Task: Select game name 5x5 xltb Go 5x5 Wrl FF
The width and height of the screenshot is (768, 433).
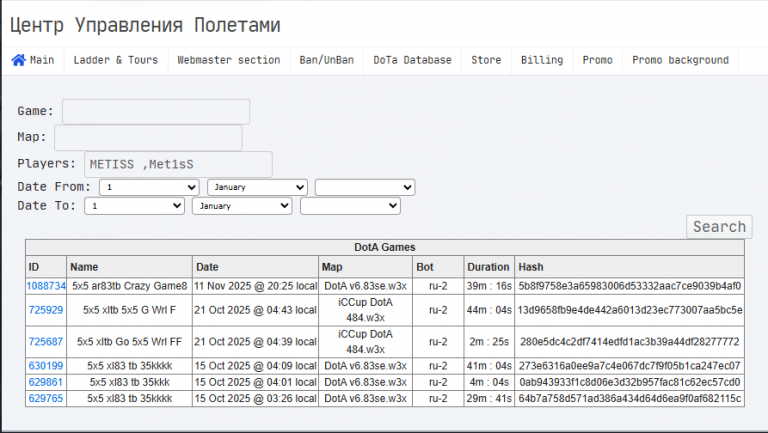Action: (129, 342)
